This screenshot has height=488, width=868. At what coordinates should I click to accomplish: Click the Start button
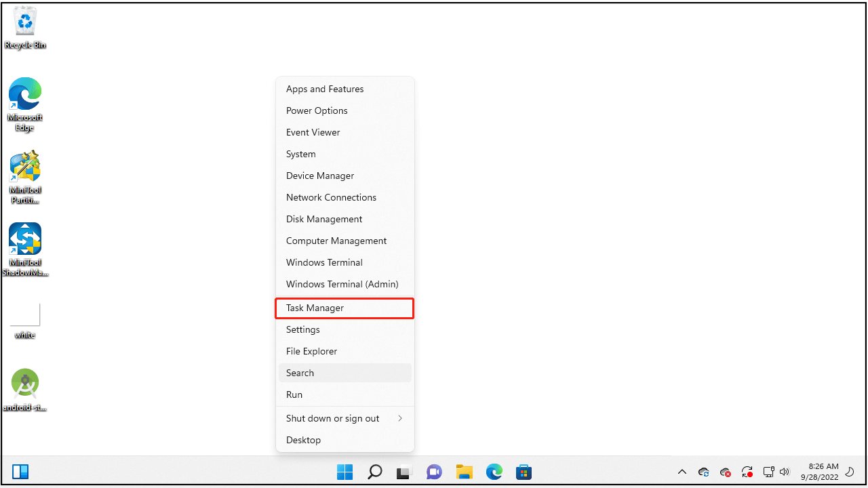click(x=344, y=472)
